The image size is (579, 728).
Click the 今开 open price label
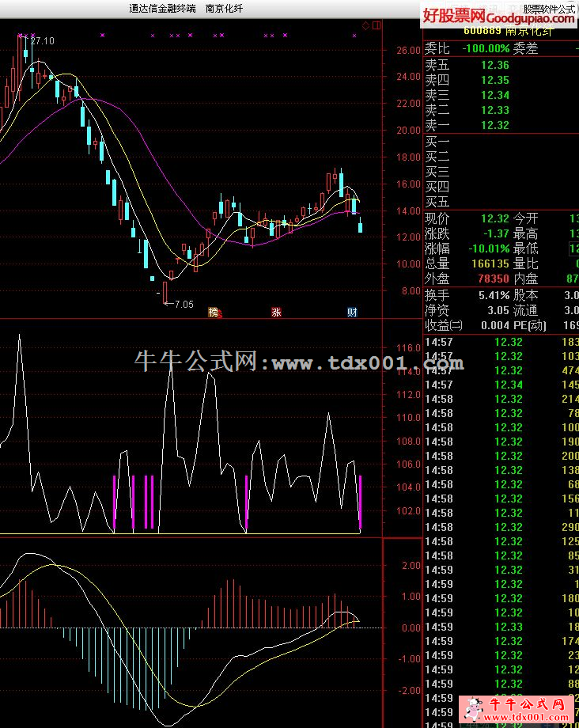tap(526, 218)
